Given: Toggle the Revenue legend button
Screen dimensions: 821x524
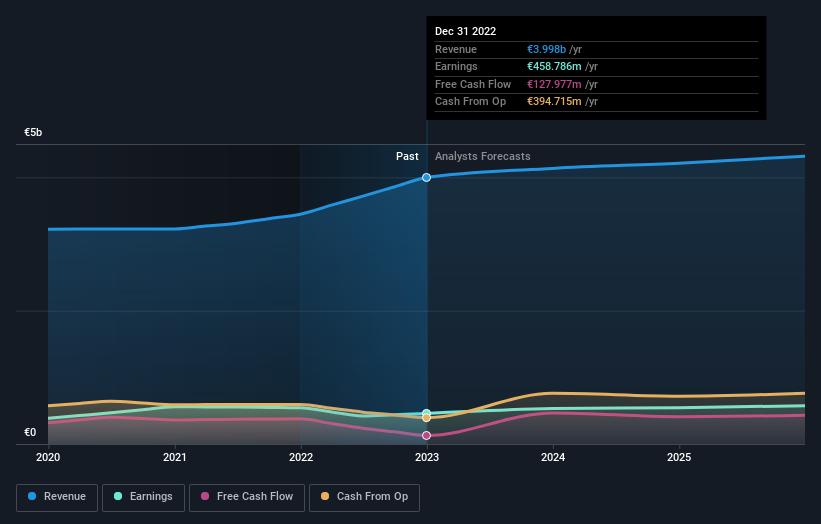Looking at the screenshot, I should click(57, 497).
